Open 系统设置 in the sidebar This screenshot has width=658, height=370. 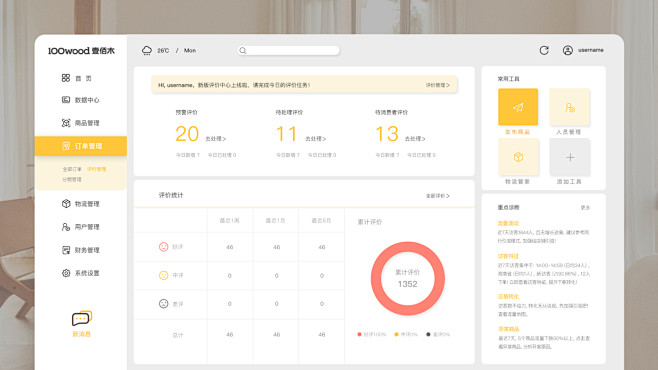tap(81, 273)
